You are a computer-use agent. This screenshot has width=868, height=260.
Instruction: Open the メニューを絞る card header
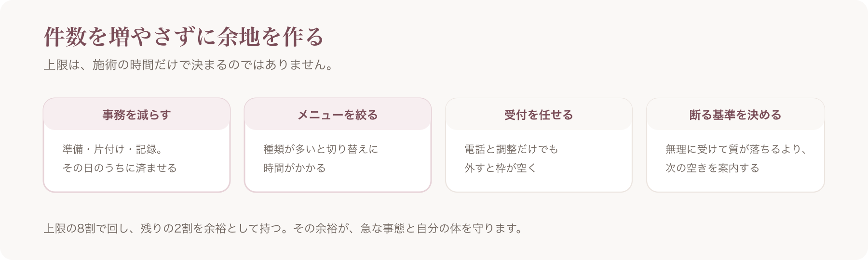click(338, 115)
